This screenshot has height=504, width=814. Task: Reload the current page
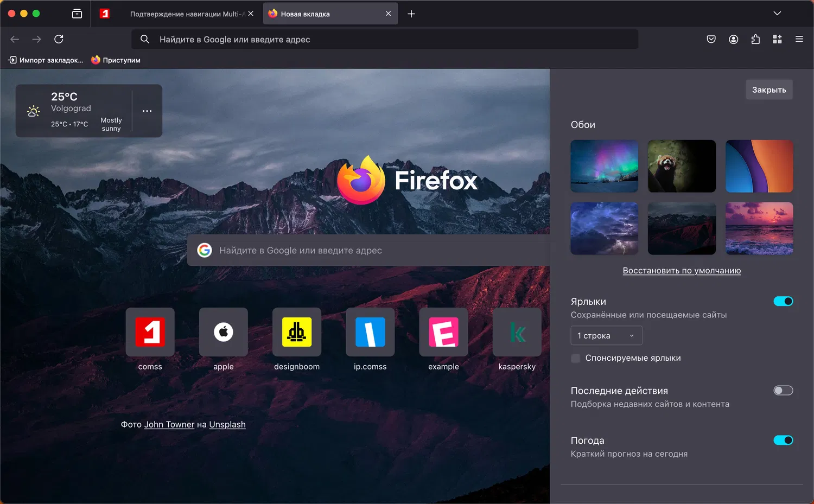click(59, 39)
